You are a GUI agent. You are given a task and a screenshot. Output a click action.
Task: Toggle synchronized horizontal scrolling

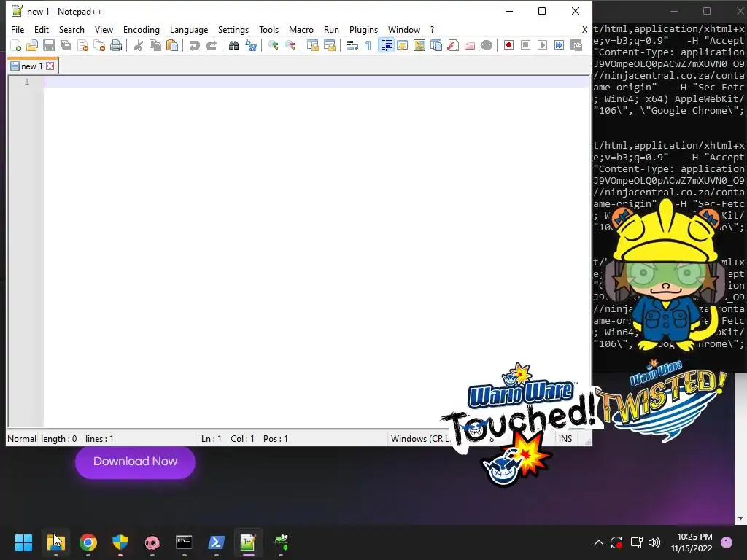coord(329,45)
